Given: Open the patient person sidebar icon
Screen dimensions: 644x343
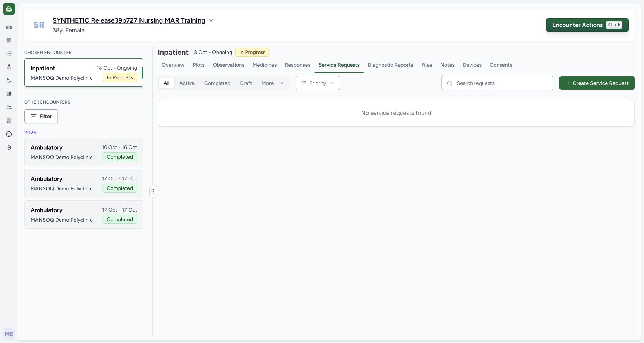Looking at the screenshot, I should pos(9,67).
